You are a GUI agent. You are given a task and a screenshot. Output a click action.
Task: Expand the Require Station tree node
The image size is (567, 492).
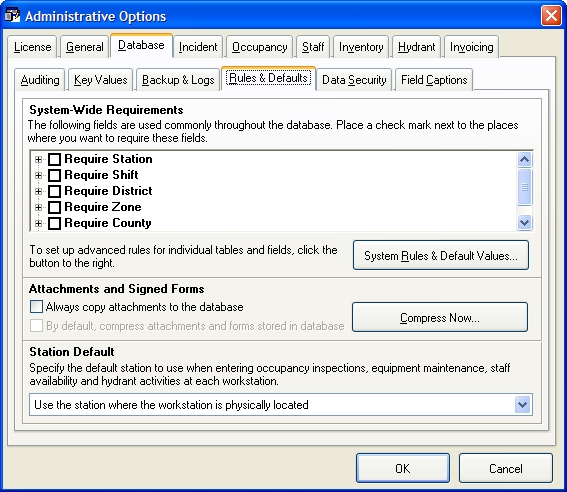click(38, 159)
